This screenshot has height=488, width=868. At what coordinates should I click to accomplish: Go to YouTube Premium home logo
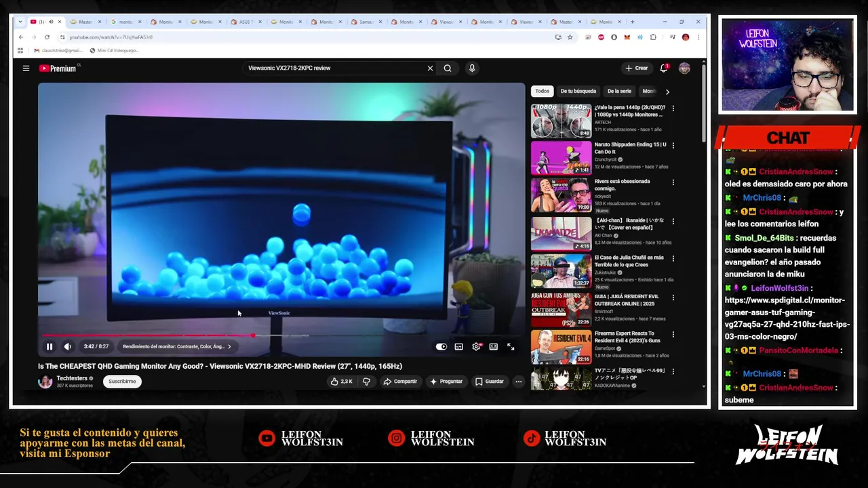click(x=59, y=68)
